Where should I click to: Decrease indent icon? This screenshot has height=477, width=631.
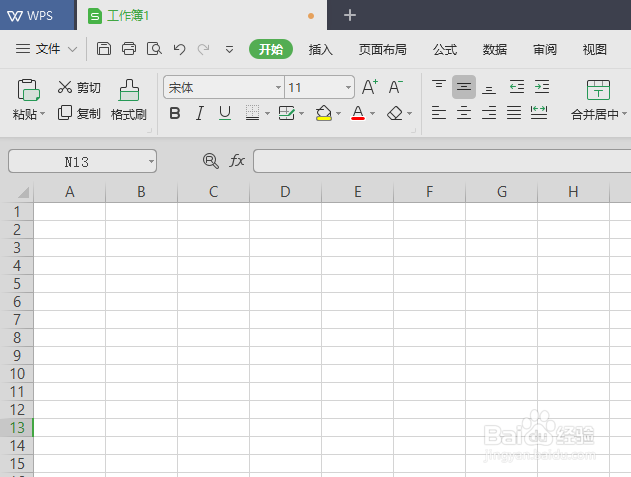coord(517,87)
